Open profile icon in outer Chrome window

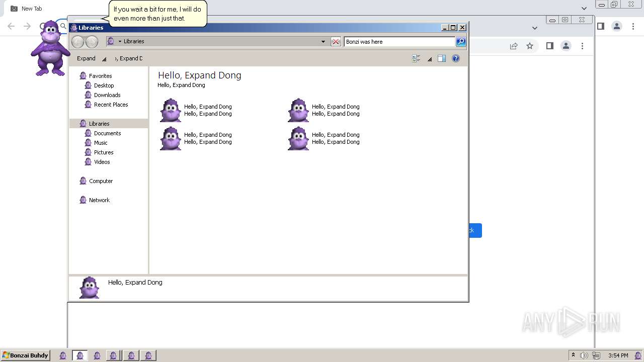pyautogui.click(x=617, y=26)
